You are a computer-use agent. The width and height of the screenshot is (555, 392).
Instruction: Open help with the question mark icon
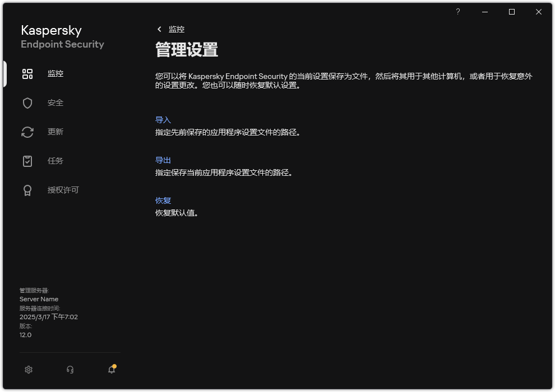[457, 12]
